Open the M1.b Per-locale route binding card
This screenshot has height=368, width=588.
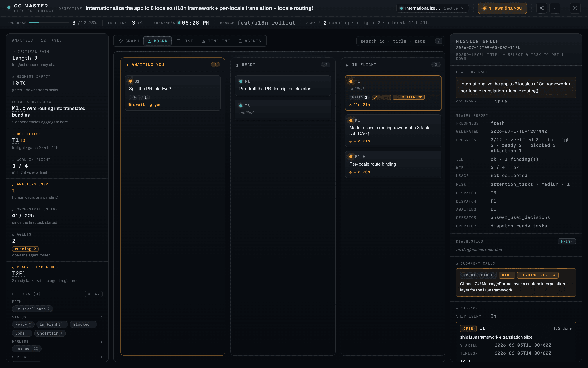coord(393,164)
